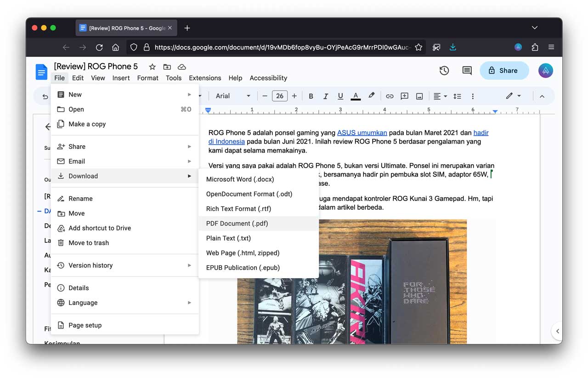Viewport: 588px width, 378px height.
Task: Open the editing mode pencil dropdown
Action: tap(514, 96)
